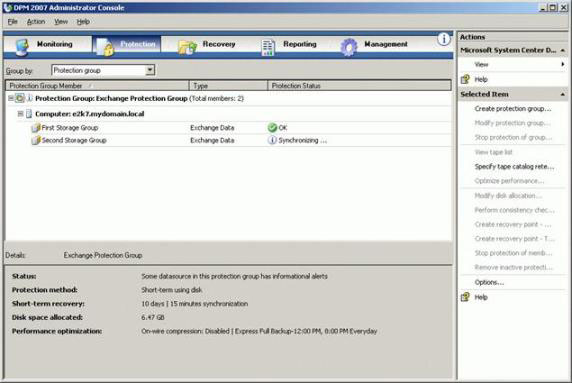
Task: Expand the View submenu arrow
Action: 563,64
